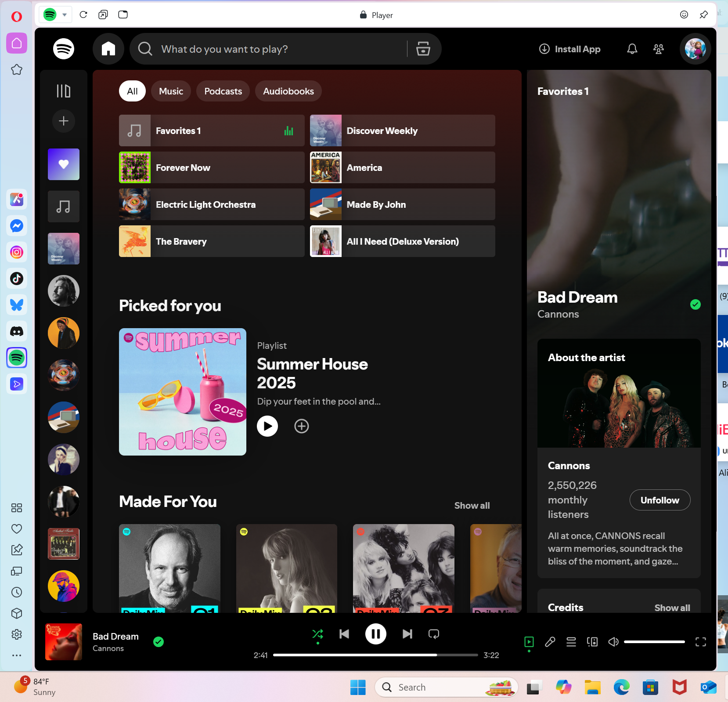Viewport: 728px width, 702px height.
Task: Pause the current song
Action: point(376,634)
